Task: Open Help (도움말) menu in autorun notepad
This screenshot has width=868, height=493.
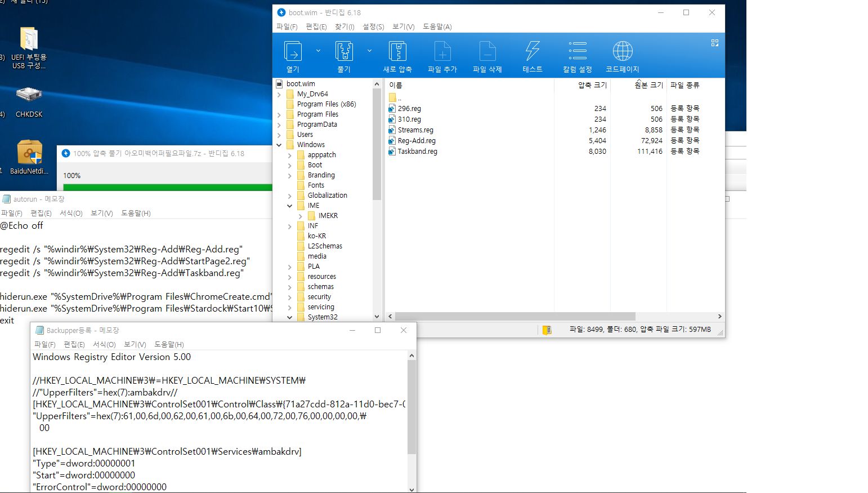Action: [x=136, y=213]
